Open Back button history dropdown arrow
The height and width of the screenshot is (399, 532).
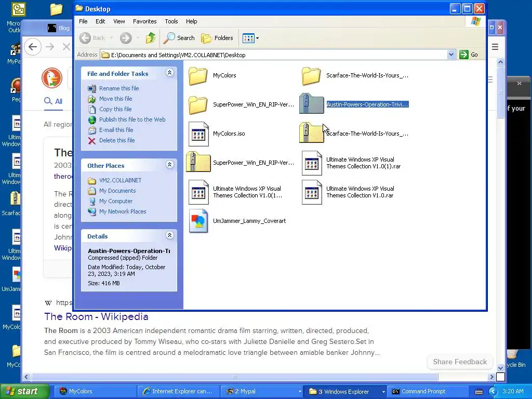point(111,38)
